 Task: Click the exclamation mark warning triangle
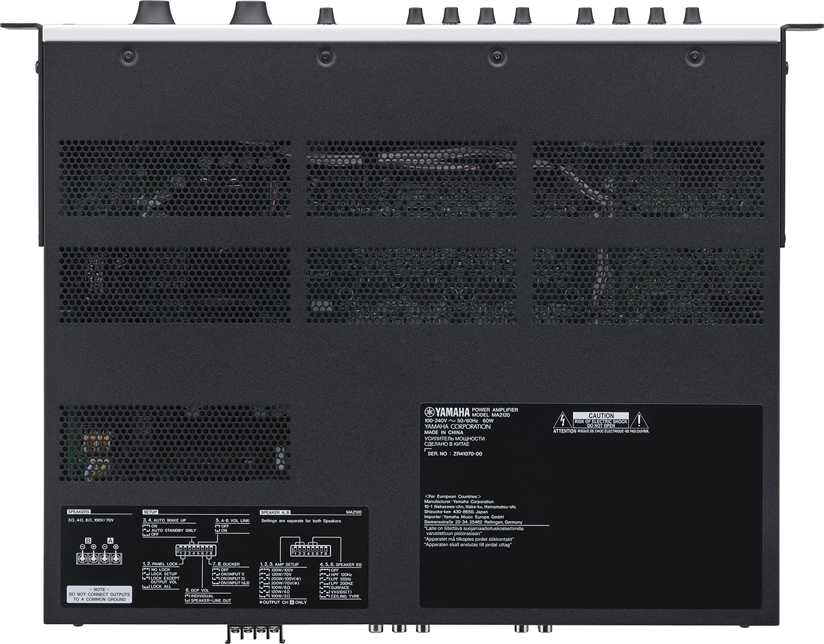coord(639,420)
